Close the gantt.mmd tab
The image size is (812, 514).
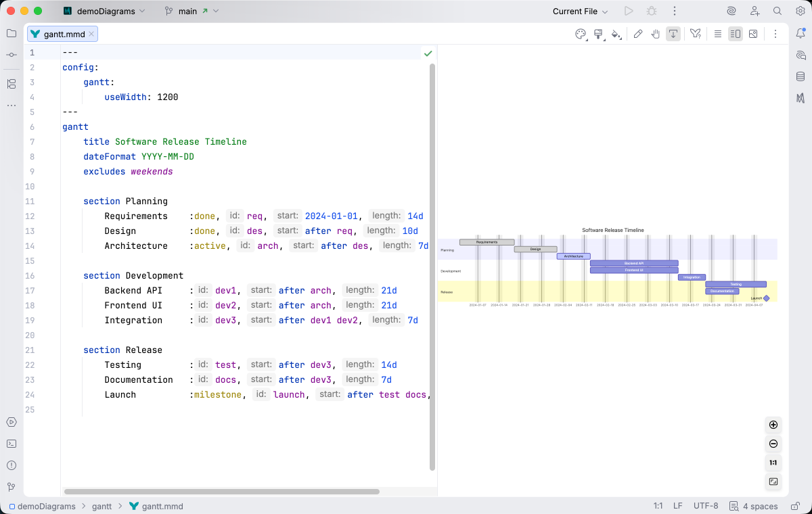pos(91,34)
